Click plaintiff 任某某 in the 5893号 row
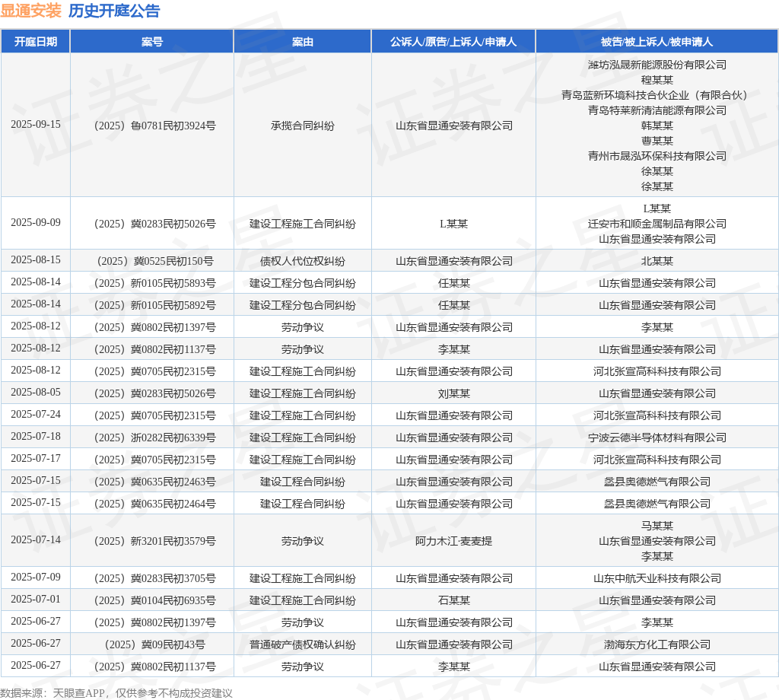 tap(453, 283)
